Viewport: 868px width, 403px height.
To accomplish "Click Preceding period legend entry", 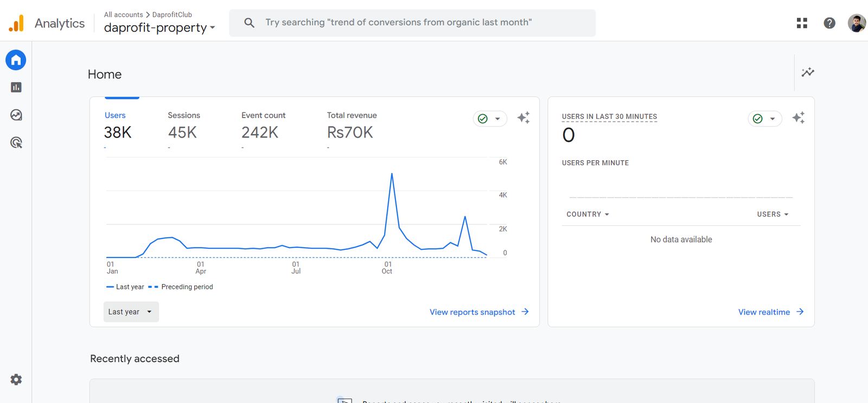I will coord(181,287).
